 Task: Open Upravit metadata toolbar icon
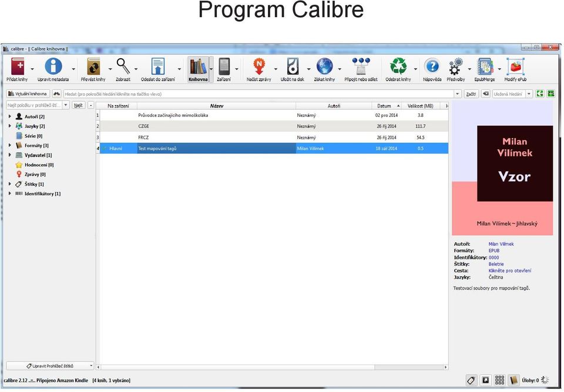click(x=53, y=66)
